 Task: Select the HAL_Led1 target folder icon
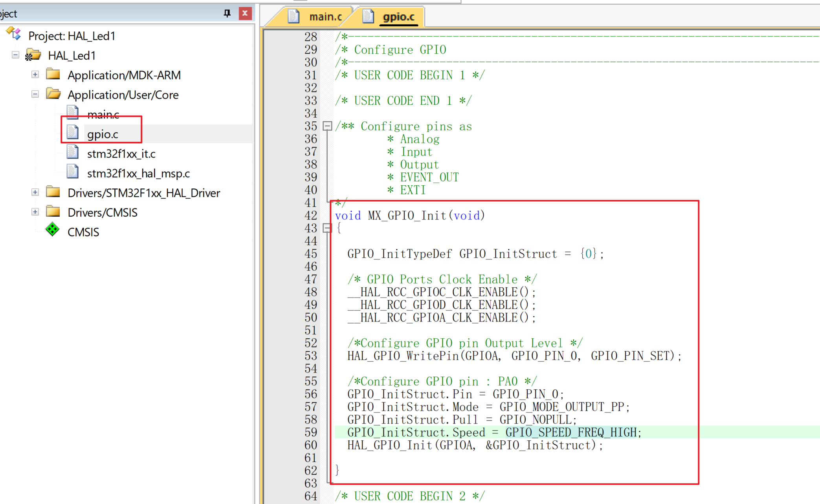tap(33, 55)
